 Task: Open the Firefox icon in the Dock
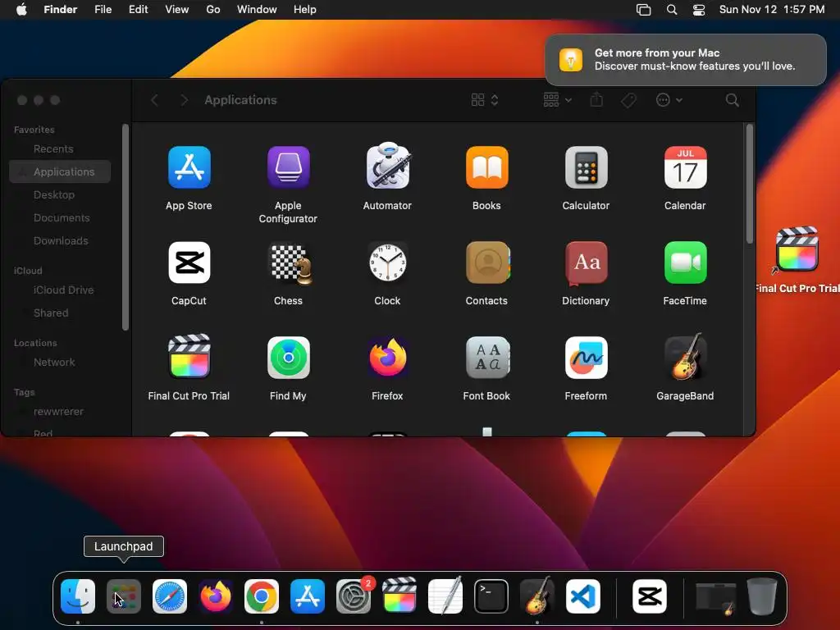[x=216, y=596]
